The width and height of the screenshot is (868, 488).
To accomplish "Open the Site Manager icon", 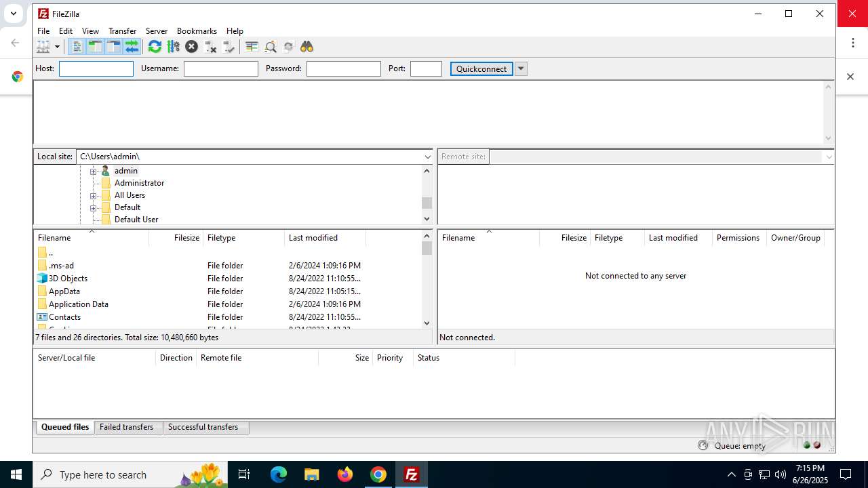I will [x=43, y=47].
